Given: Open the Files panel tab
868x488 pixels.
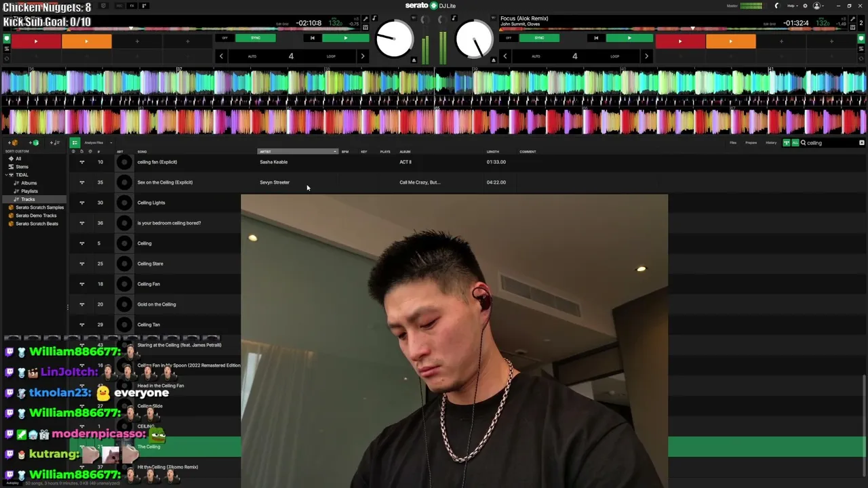Looking at the screenshot, I should coord(733,143).
